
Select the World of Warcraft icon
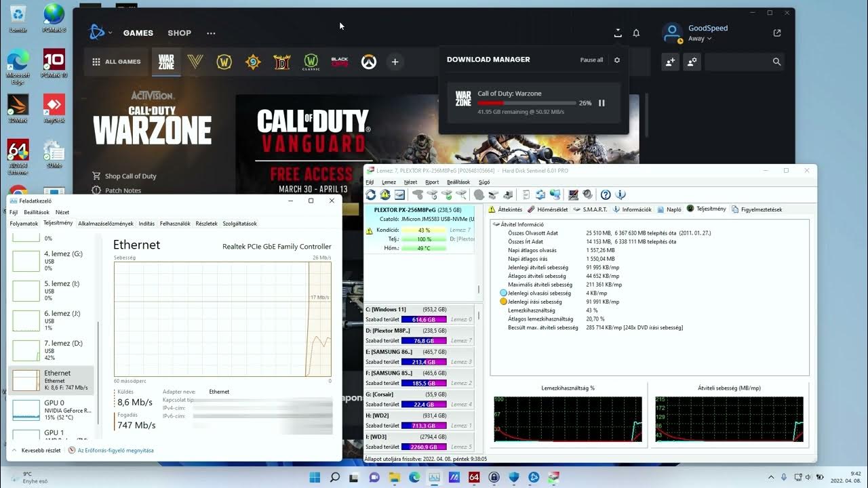coord(224,62)
